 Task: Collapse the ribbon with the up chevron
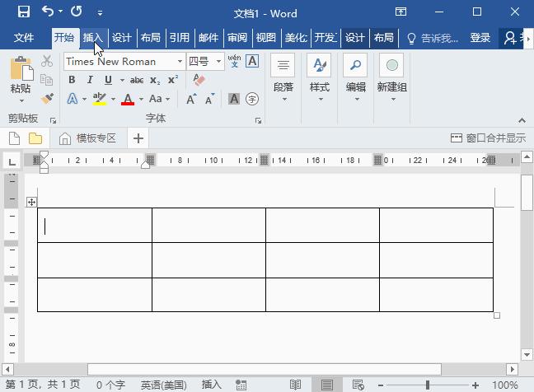[x=522, y=120]
